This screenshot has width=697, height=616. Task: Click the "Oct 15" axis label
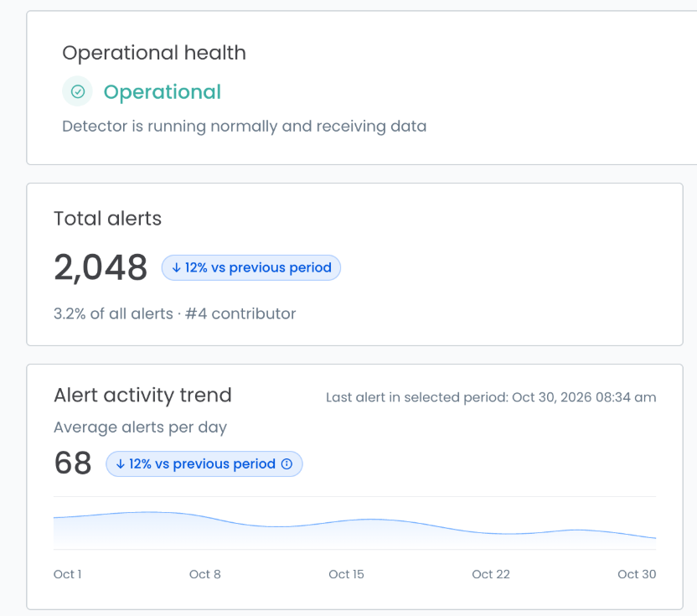pyautogui.click(x=346, y=574)
